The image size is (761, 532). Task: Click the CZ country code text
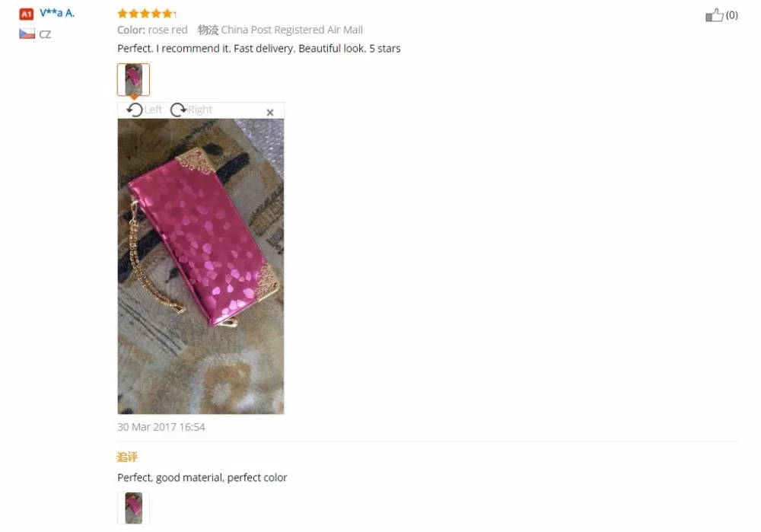pos(45,34)
